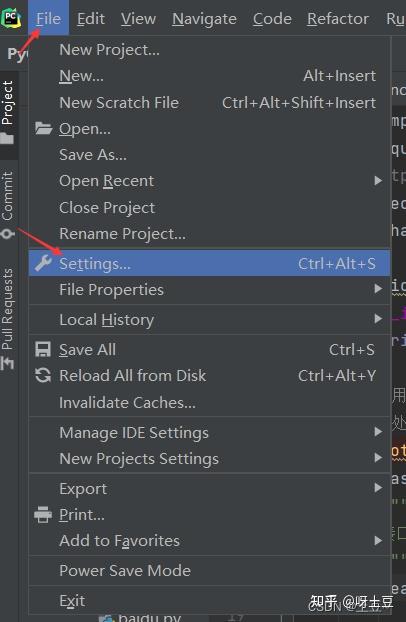The width and height of the screenshot is (406, 622).
Task: Click the Reload All from Disk icon
Action: (43, 375)
